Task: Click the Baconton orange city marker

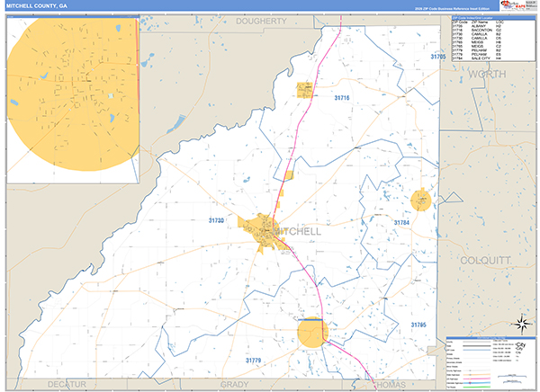Action: coord(304,88)
